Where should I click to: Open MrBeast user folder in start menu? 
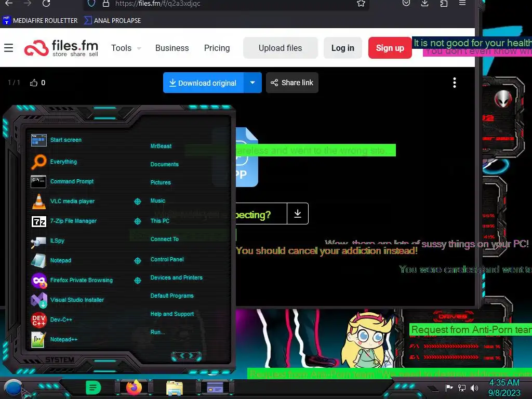161,146
